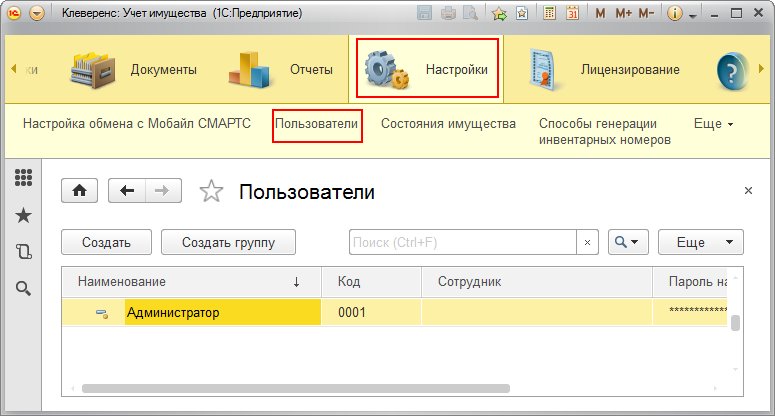This screenshot has width=775, height=416.
Task: Open print preview magnifier page icon
Action: [x=471, y=13]
